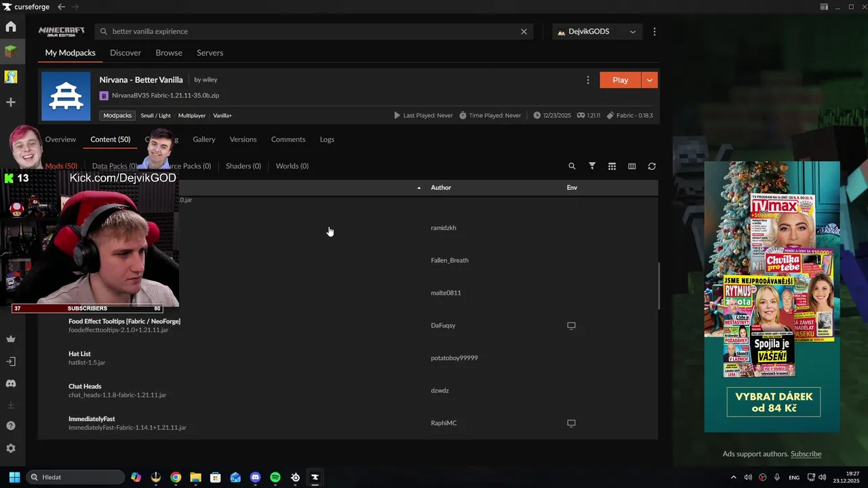Open the Logs tab
The image size is (868, 488).
click(327, 140)
